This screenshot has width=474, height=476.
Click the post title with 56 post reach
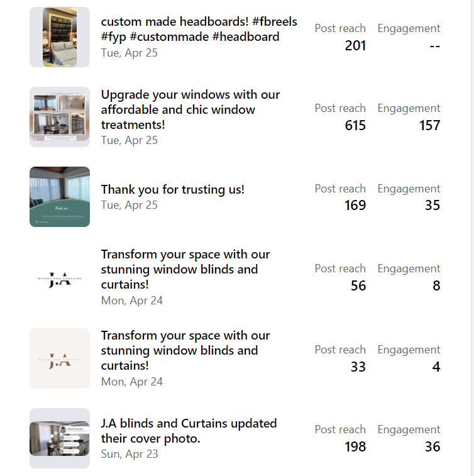pyautogui.click(x=185, y=269)
